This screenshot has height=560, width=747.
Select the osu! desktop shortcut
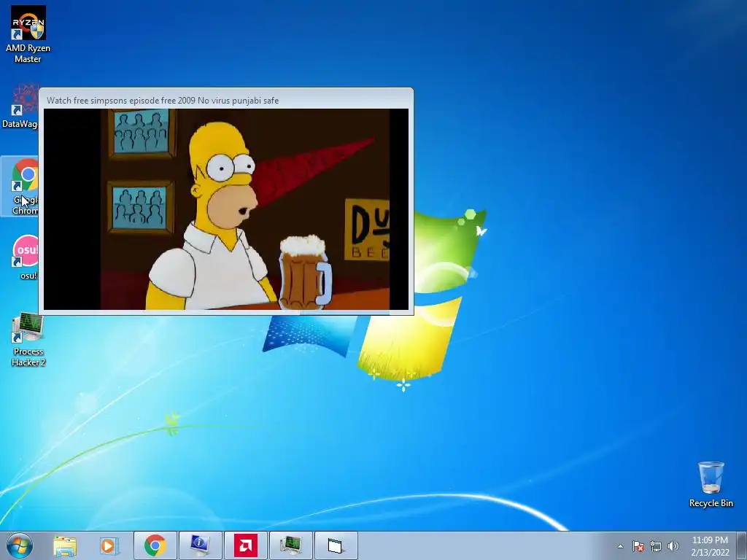tap(25, 257)
